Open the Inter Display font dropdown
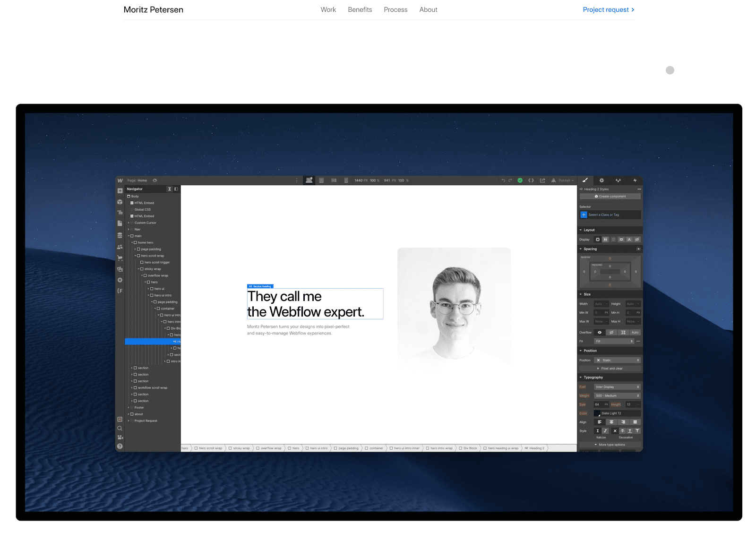The width and height of the screenshot is (756, 540). 617,386
